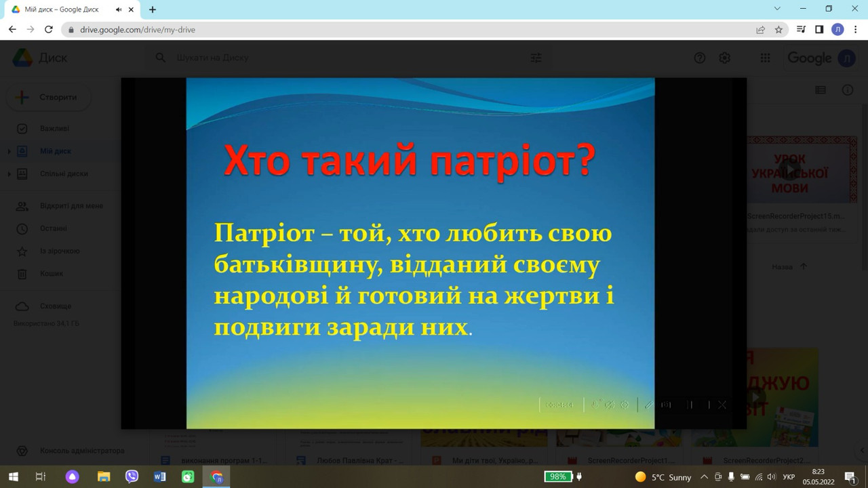The width and height of the screenshot is (868, 488).
Task: Open Drive settings gear
Action: (724, 58)
